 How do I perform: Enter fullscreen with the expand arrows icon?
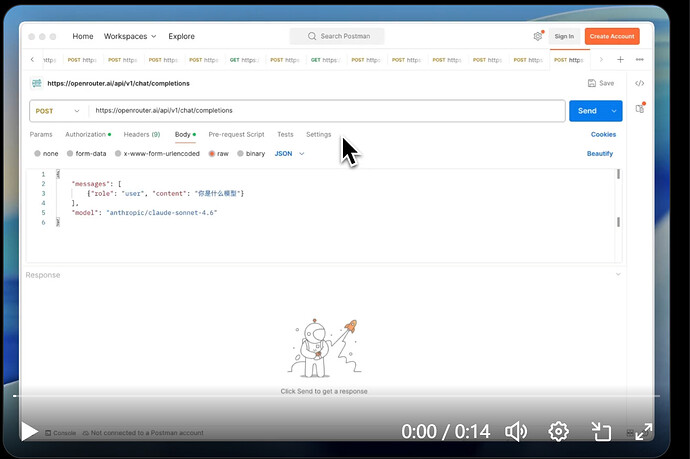644,431
